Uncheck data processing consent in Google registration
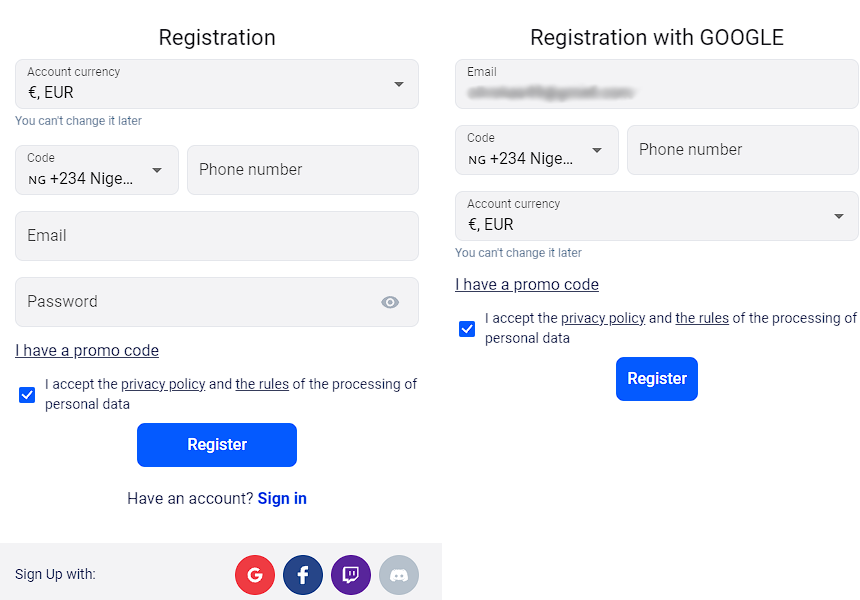Viewport: 860px width, 600px height. (x=467, y=328)
